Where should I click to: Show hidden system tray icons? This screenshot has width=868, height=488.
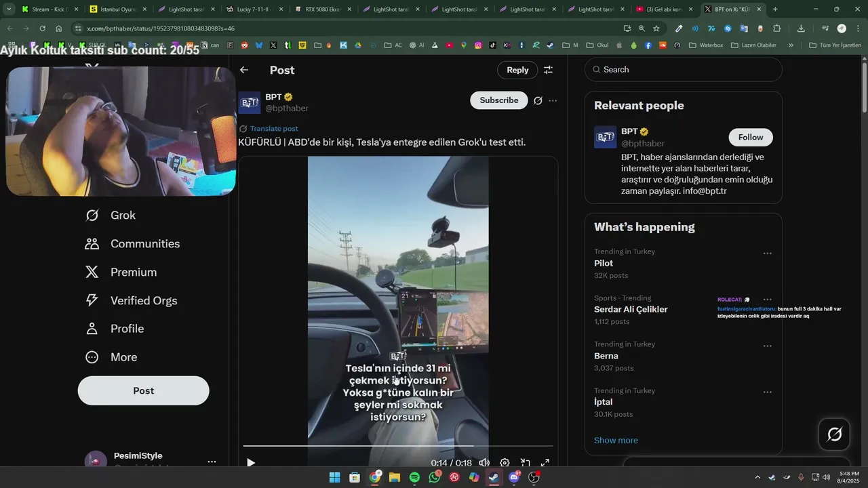point(757,478)
